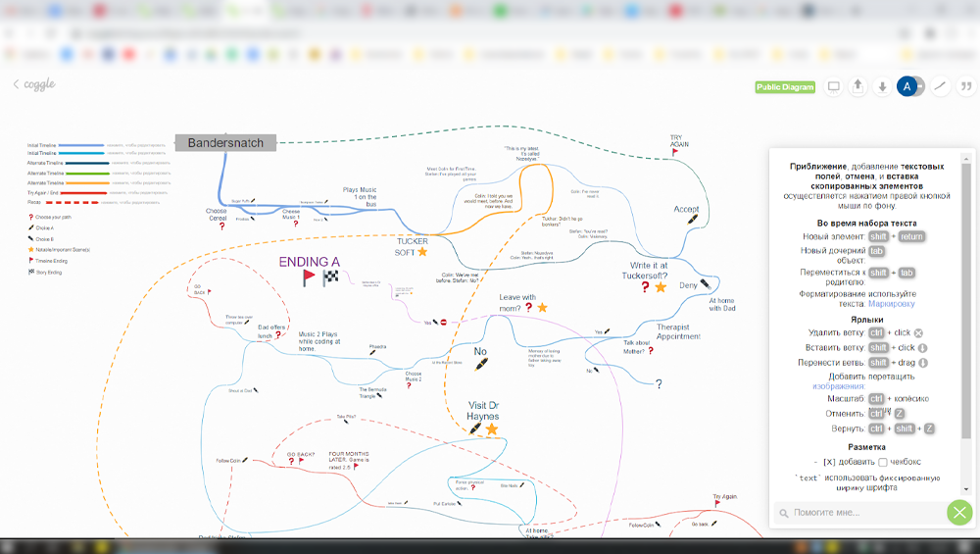Click legend red flag Timeline Ending
Screen dimensions: 980x554
pos(30,260)
